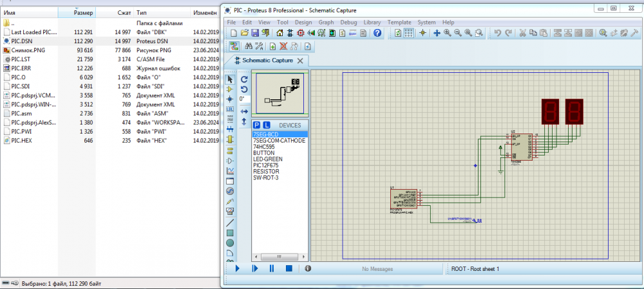
Task: Open a project with the folder icon
Action: click(x=244, y=33)
